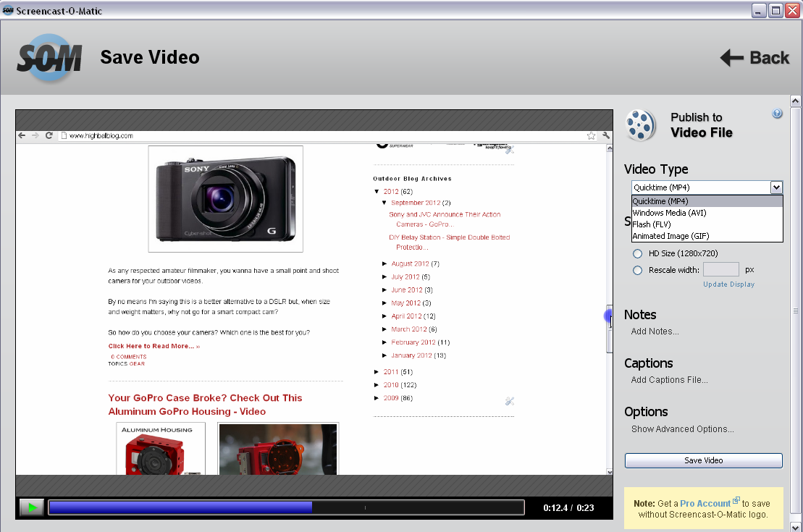Screen dimensions: 803x532
Task: Click the bookmark star icon in preview
Action: click(x=591, y=135)
